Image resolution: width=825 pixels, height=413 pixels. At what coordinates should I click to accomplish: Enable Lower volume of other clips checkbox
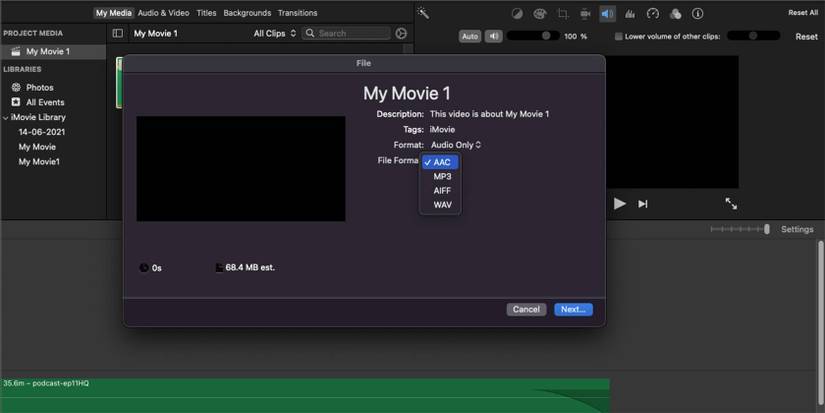619,36
